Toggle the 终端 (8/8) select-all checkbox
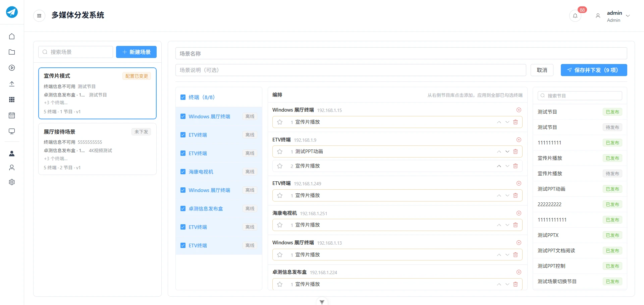Image resolution: width=644 pixels, height=305 pixels. coord(183,97)
